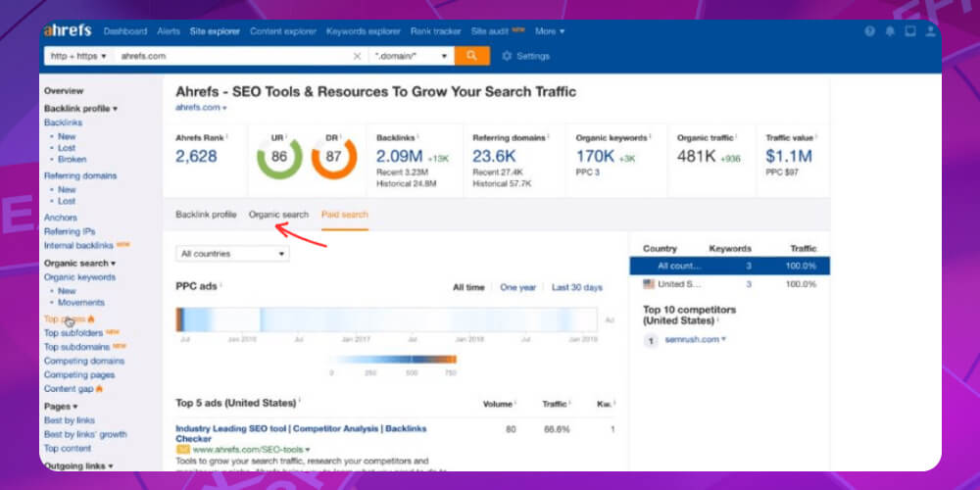Click the 170K organic keywords value
980x490 pixels.
click(595, 156)
